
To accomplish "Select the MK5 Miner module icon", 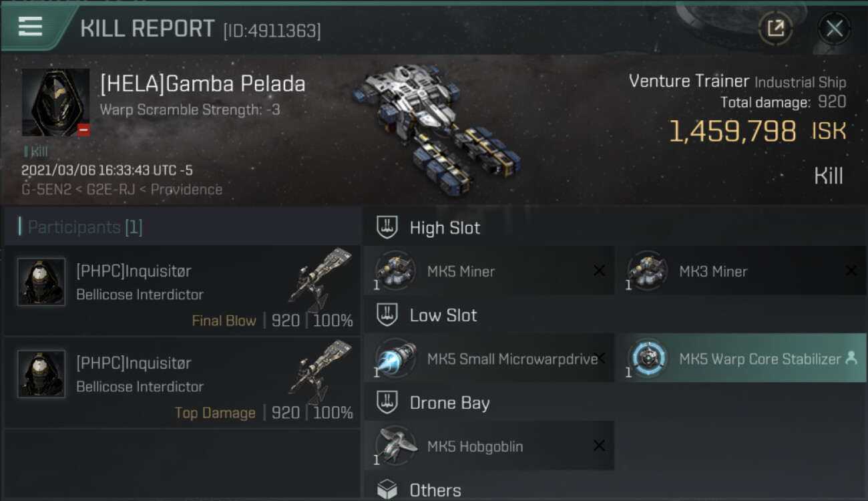I will pos(396,271).
